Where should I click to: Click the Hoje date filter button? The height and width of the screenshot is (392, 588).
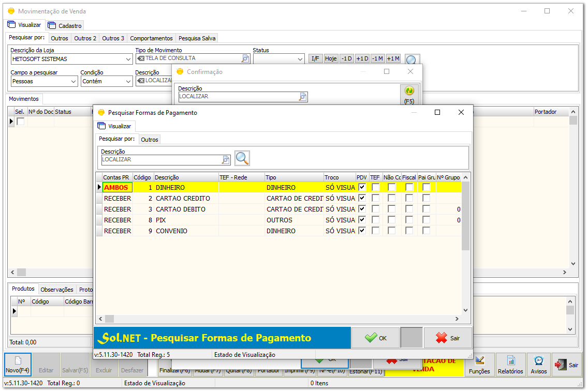pos(330,58)
